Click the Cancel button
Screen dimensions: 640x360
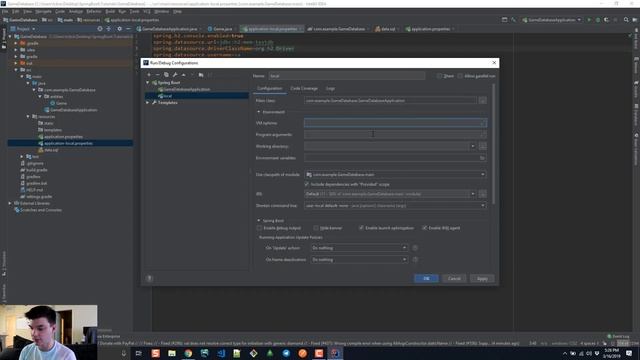tap(454, 278)
